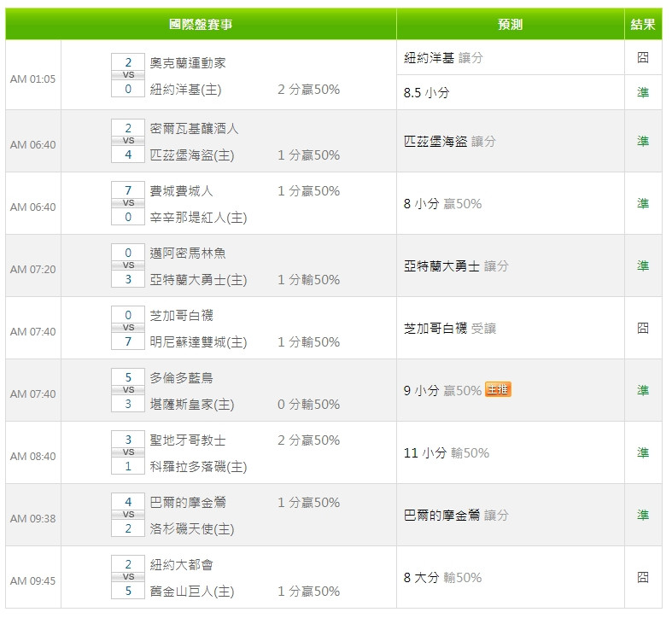This screenshot has width=672, height=618.
Task: Click the 1 分贏50% handicap for 舊金山巨人
Action: tap(308, 592)
